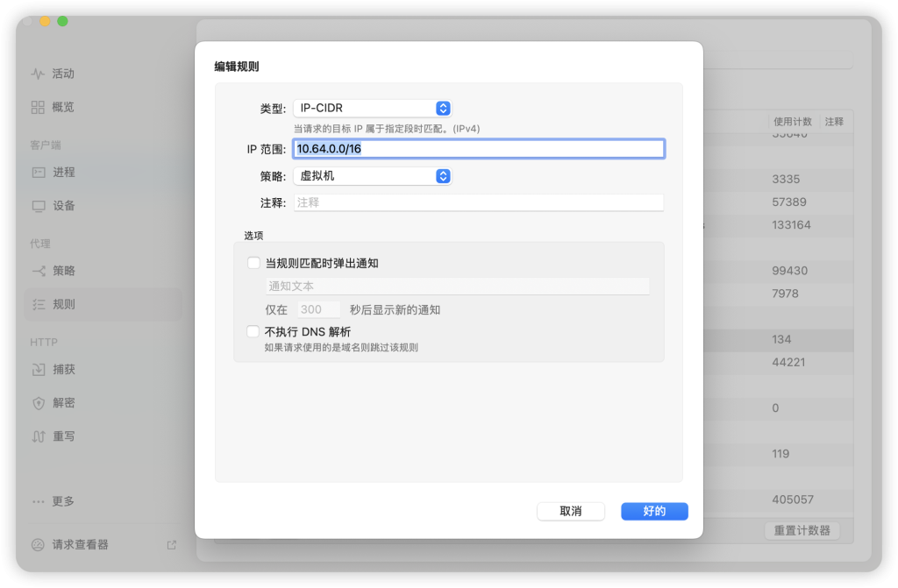Switch to 捕获 sidebar item

pos(64,370)
